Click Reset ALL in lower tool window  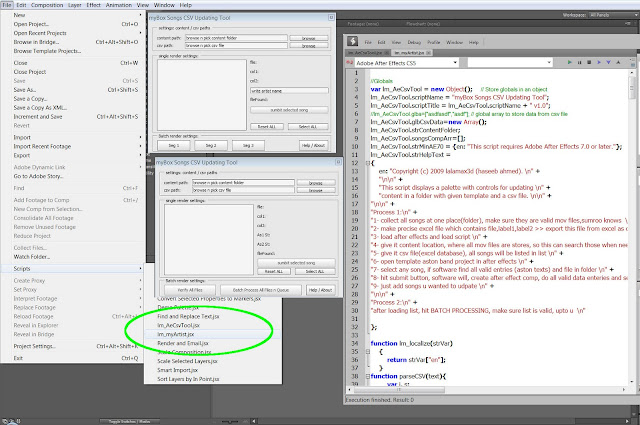coord(274,271)
